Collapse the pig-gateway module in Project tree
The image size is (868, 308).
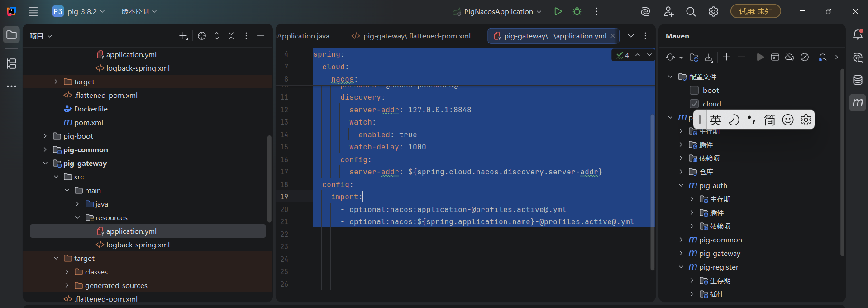(45, 163)
